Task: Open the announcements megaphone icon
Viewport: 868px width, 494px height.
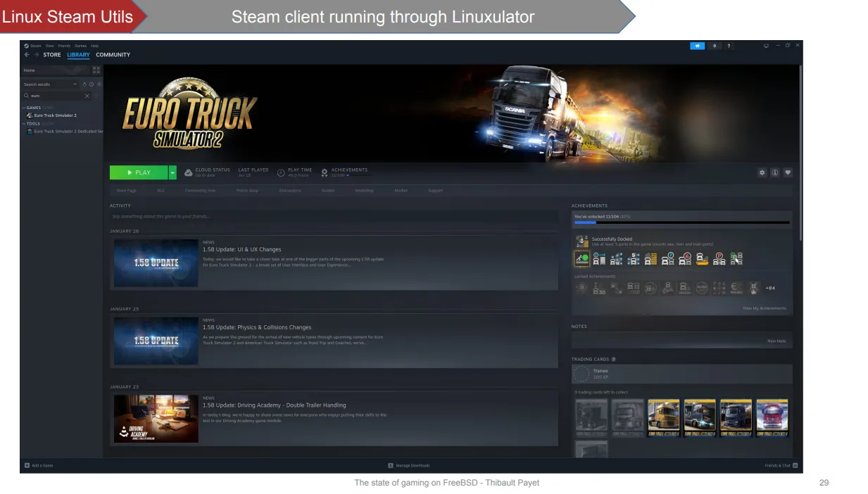Action: click(x=698, y=45)
